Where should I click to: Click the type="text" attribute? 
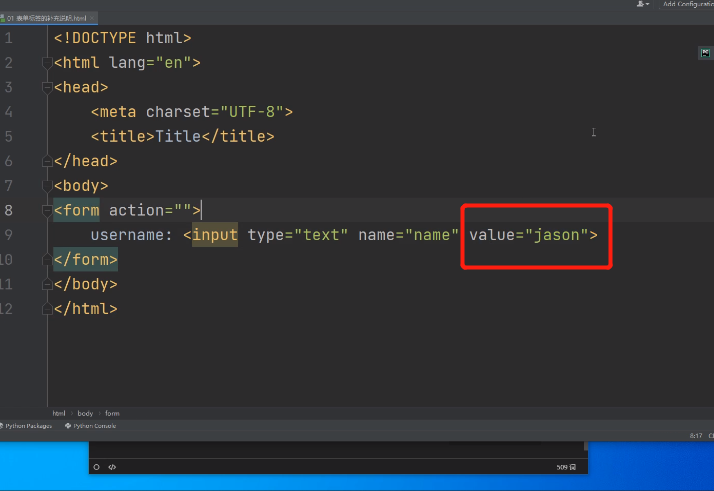click(298, 235)
